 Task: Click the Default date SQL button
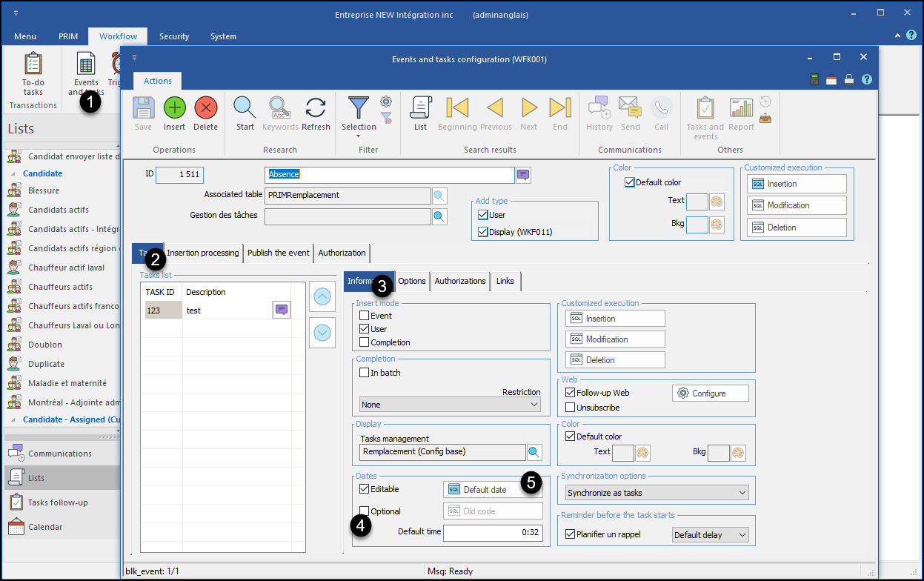493,490
